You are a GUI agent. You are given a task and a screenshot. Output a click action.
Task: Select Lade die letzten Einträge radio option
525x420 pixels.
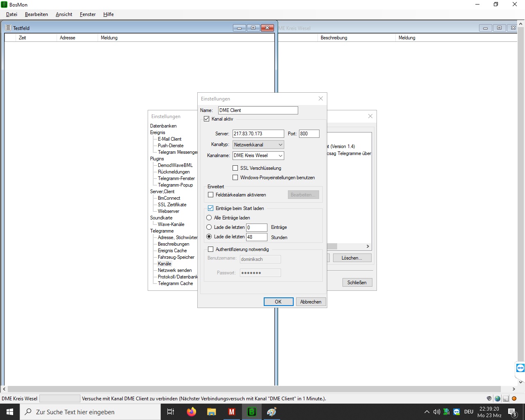209,227
